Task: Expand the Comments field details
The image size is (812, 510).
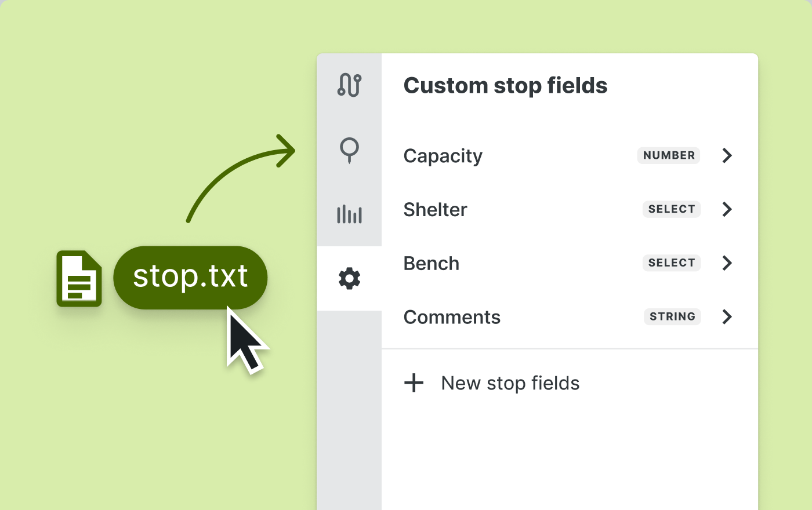Action: coord(727,316)
